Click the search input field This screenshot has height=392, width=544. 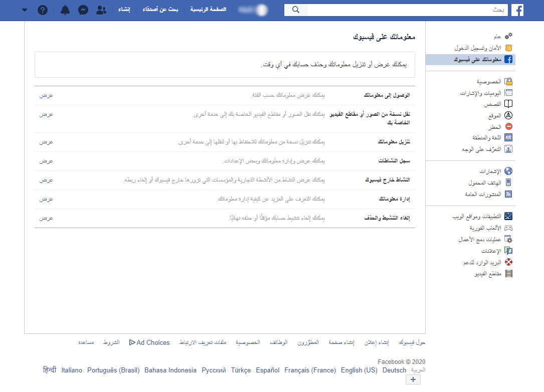click(x=406, y=10)
